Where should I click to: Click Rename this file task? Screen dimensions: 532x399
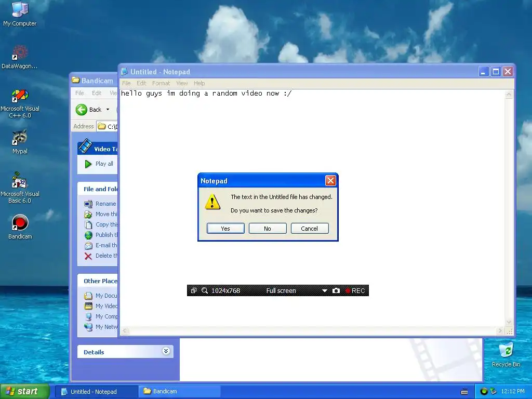click(100, 204)
